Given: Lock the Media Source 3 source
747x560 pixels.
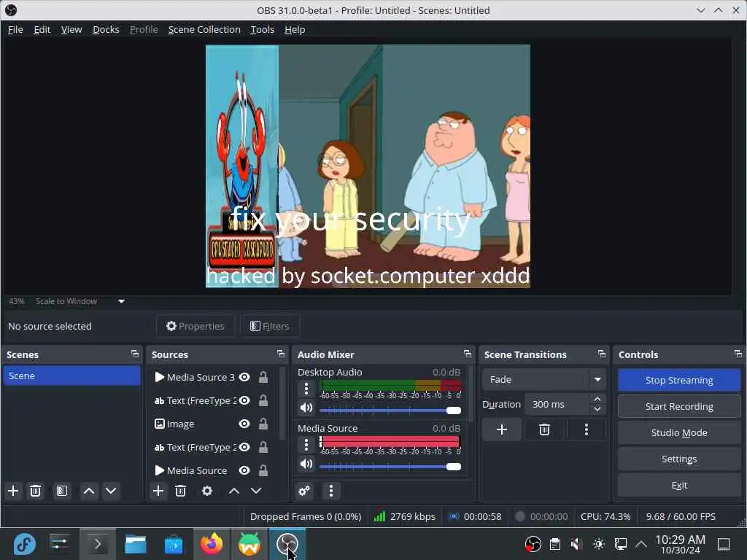Looking at the screenshot, I should [x=263, y=377].
